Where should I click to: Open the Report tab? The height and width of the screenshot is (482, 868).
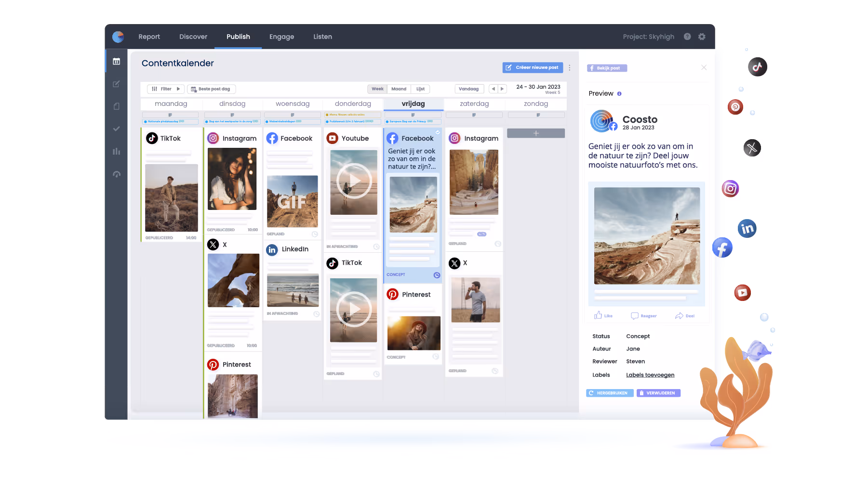[x=149, y=37]
